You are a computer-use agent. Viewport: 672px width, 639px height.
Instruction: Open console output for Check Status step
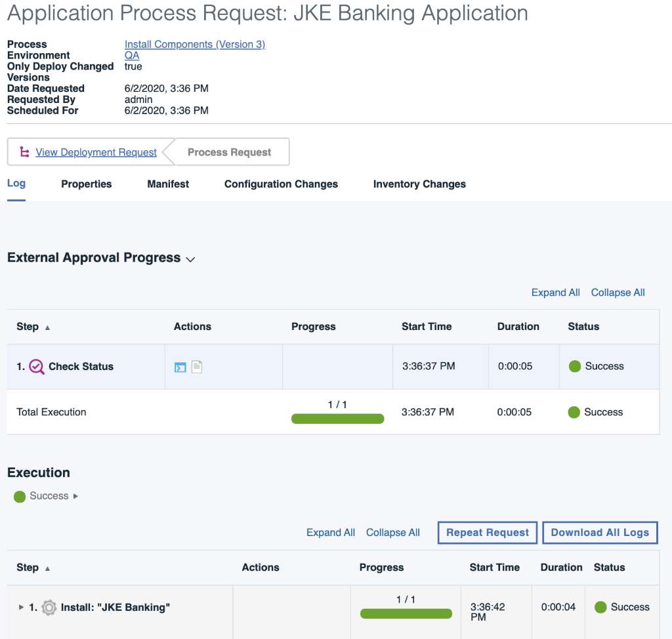pyautogui.click(x=180, y=367)
